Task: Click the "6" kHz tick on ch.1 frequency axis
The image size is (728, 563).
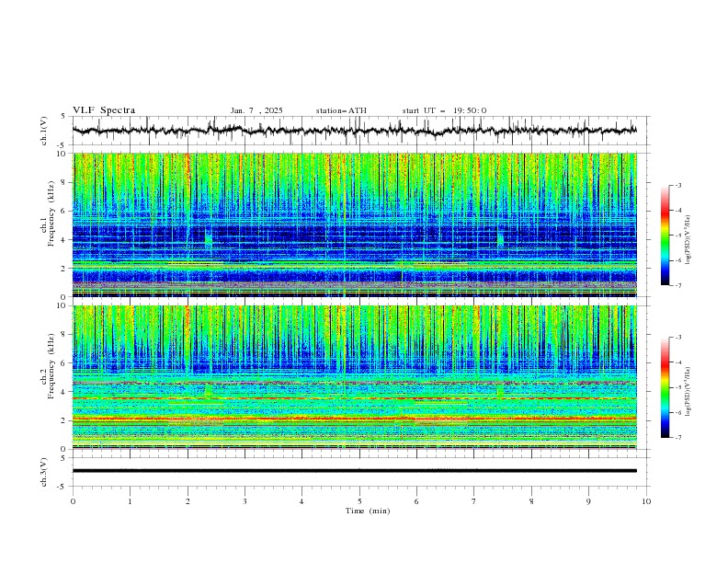Action: pos(64,212)
